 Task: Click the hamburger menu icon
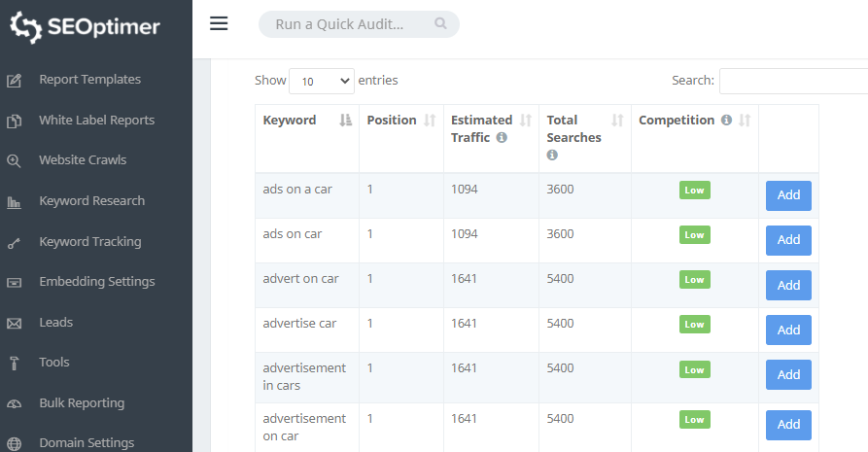click(219, 24)
